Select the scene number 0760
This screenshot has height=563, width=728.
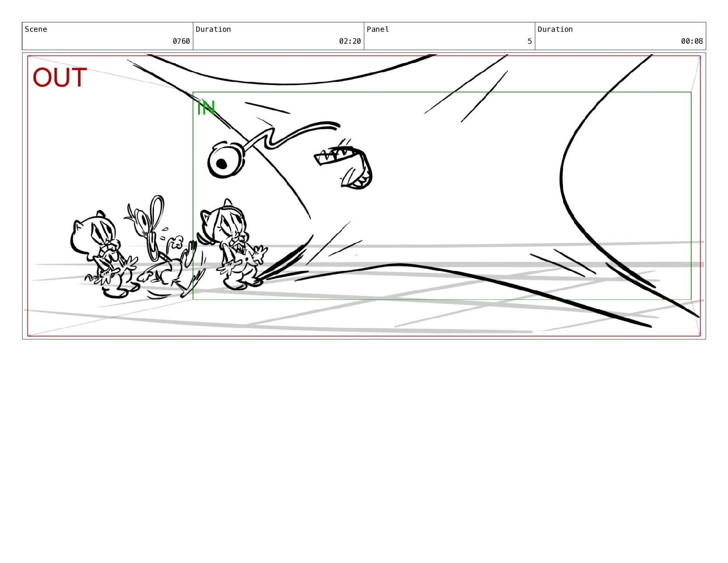[181, 41]
